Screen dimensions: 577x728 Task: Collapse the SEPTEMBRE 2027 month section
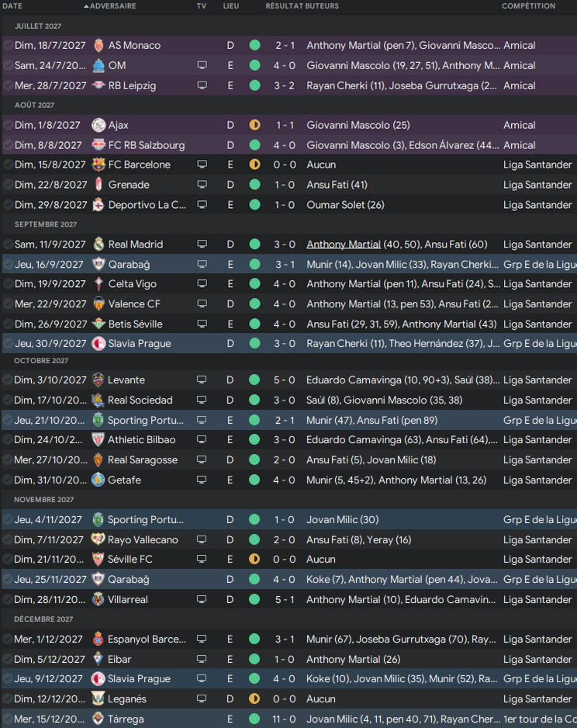(x=46, y=224)
